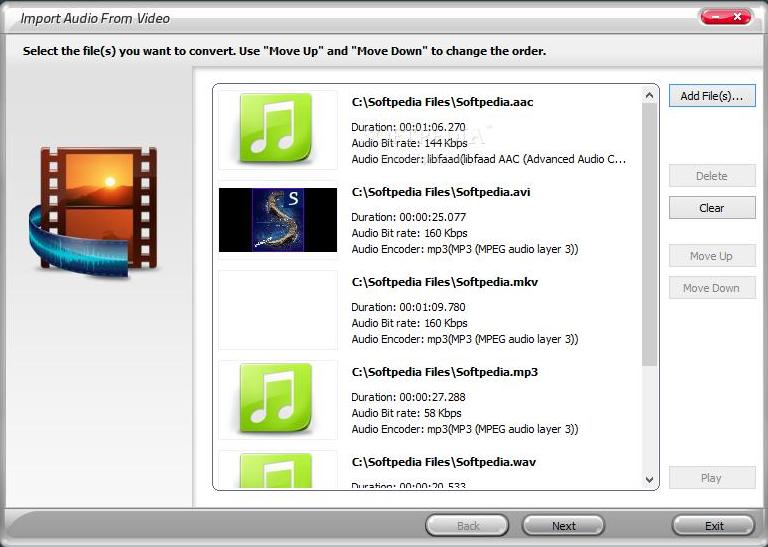Click the file path C:\Softpedia Files\Softpedia.mp3
Viewport: 768px width, 547px height.
(445, 372)
